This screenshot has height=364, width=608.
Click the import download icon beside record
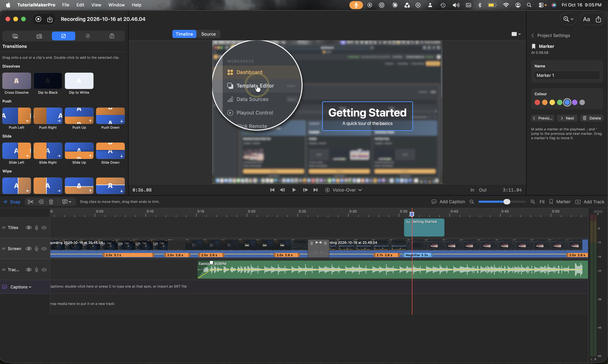point(50,19)
